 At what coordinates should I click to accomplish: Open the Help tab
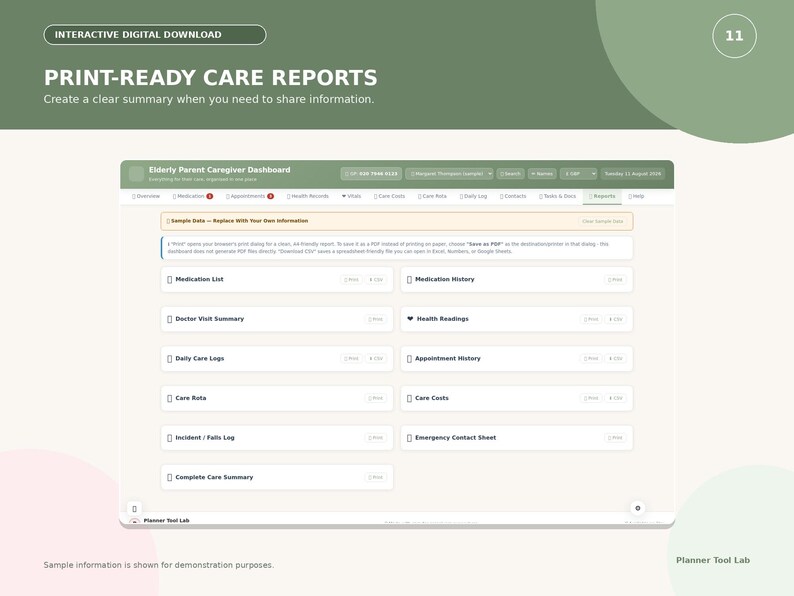click(637, 196)
